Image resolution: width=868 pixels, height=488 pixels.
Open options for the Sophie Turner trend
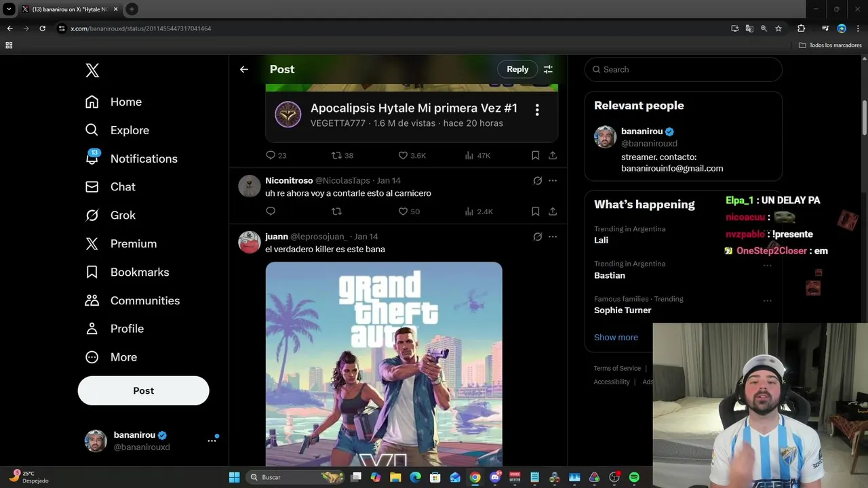[767, 300]
